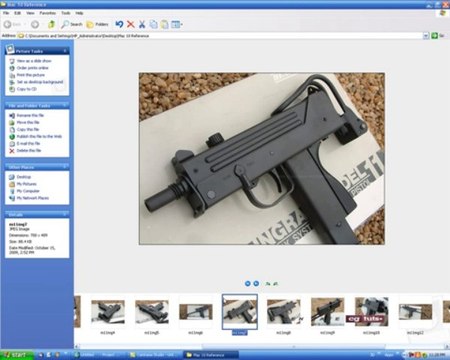Click Order prints online
450x360 pixels.
click(x=29, y=68)
